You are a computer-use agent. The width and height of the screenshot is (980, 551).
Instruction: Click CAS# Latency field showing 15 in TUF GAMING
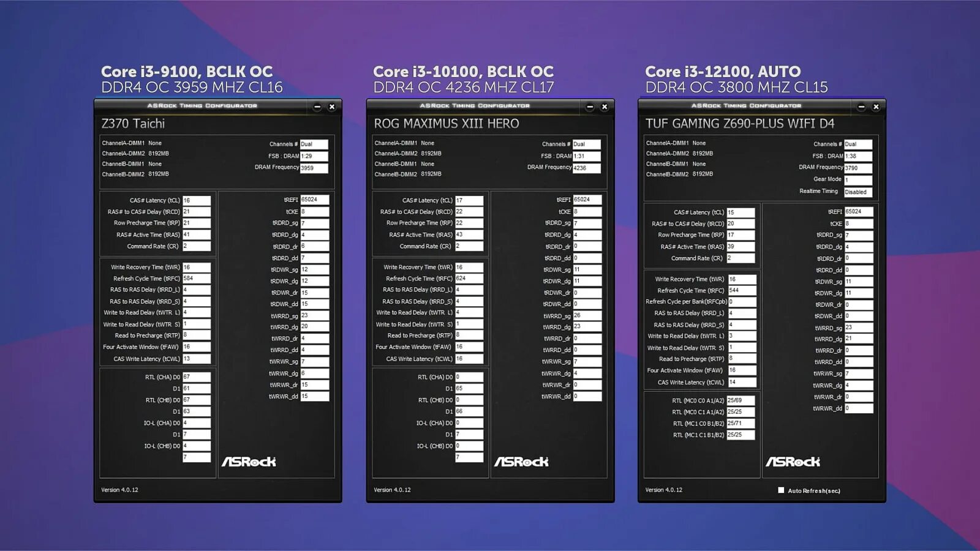pos(741,212)
